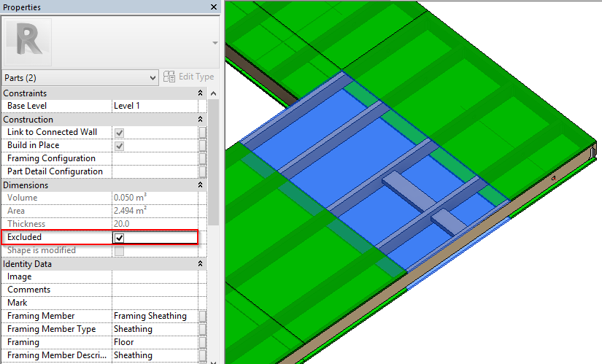Collapse the Constraints section
602x364 pixels.
(200, 93)
